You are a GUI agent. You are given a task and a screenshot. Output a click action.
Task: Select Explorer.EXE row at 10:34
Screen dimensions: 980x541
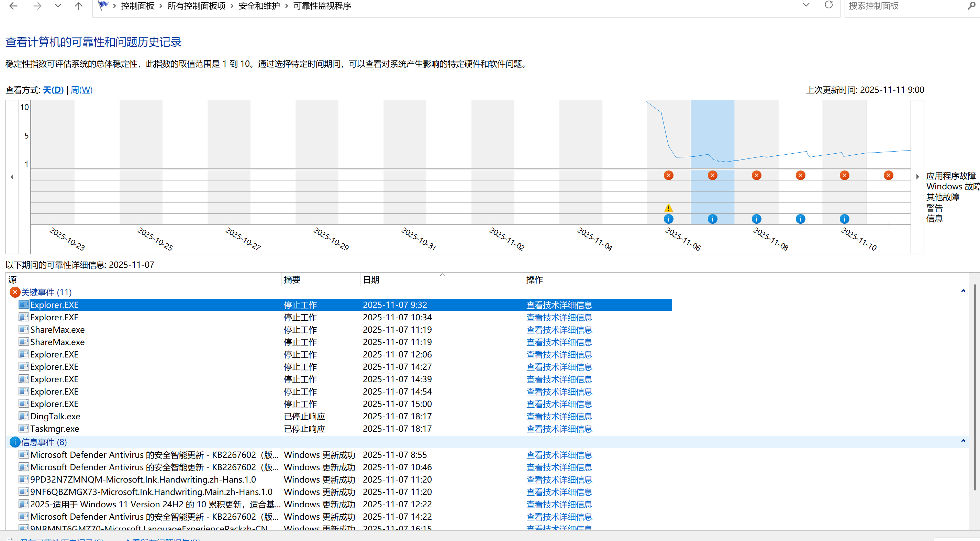tap(345, 317)
